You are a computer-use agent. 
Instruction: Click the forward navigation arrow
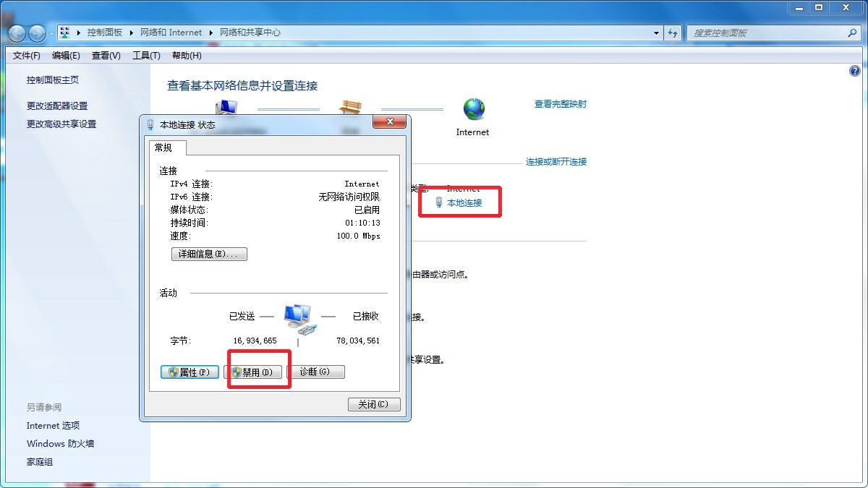pos(36,33)
